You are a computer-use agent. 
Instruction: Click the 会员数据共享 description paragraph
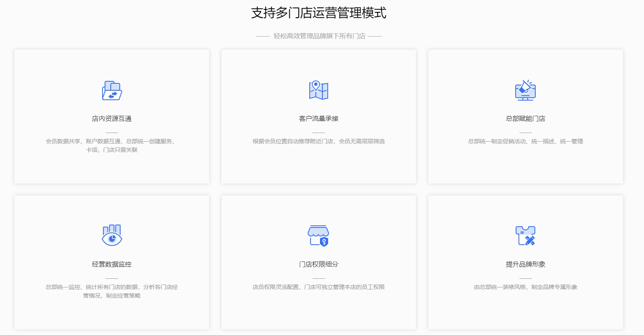112,146
